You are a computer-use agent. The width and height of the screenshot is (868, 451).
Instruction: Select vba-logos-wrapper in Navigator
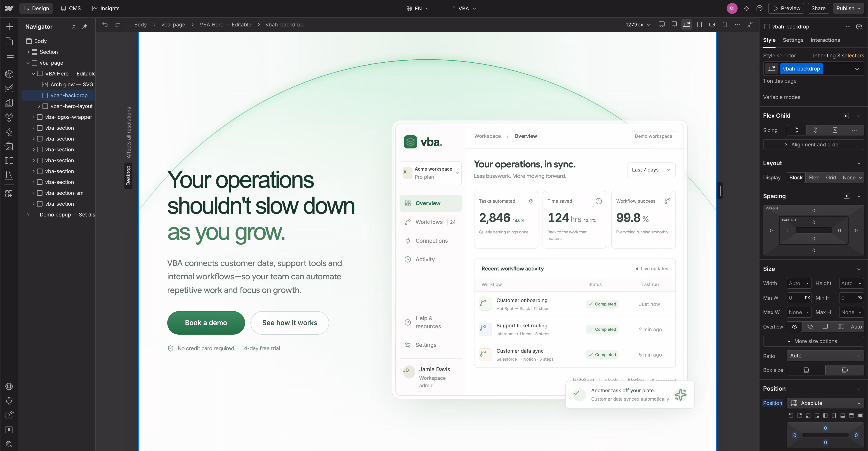click(x=68, y=117)
